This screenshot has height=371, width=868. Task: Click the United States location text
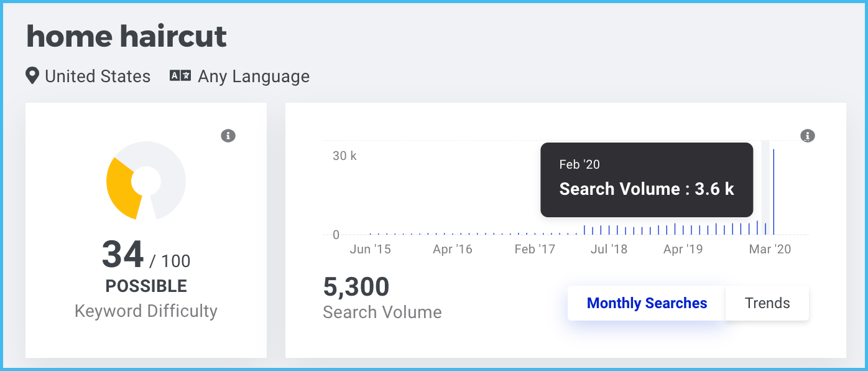pyautogui.click(x=98, y=76)
